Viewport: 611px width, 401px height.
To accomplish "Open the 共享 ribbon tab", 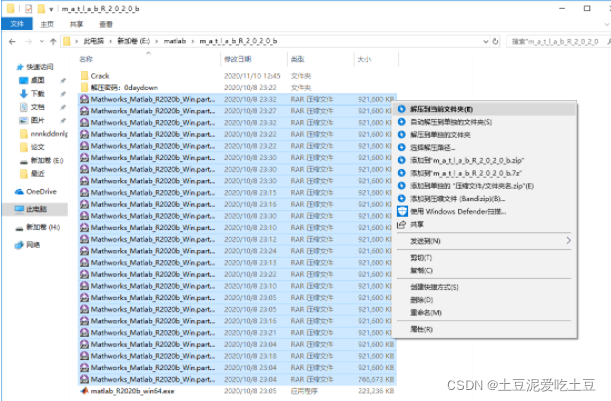I will [x=76, y=24].
